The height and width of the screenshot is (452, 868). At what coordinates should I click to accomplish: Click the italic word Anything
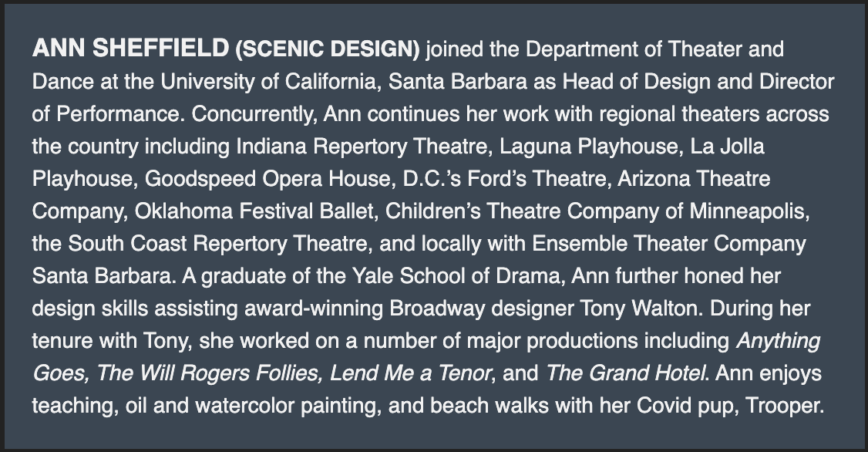point(778,341)
